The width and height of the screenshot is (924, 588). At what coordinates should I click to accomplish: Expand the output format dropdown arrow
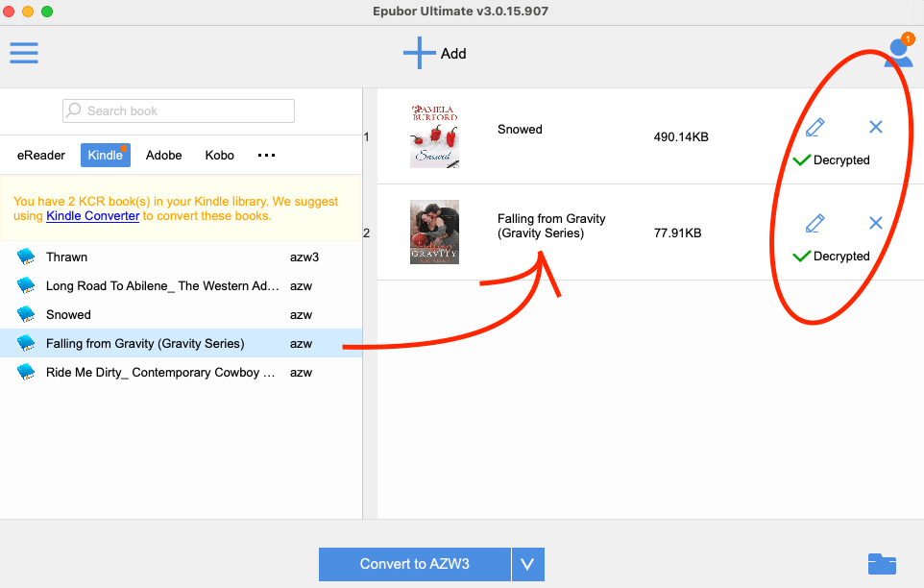click(x=528, y=564)
